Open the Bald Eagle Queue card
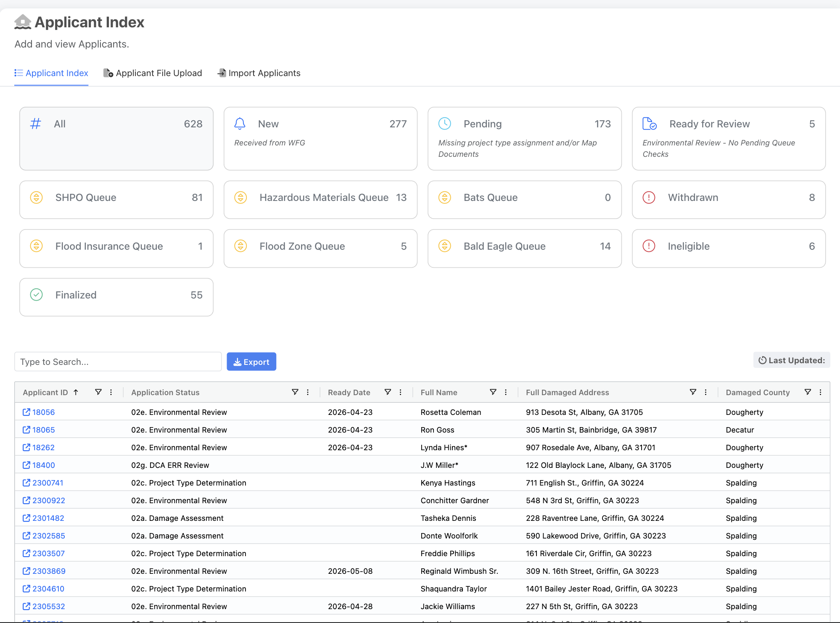The height and width of the screenshot is (623, 840). [x=525, y=248]
